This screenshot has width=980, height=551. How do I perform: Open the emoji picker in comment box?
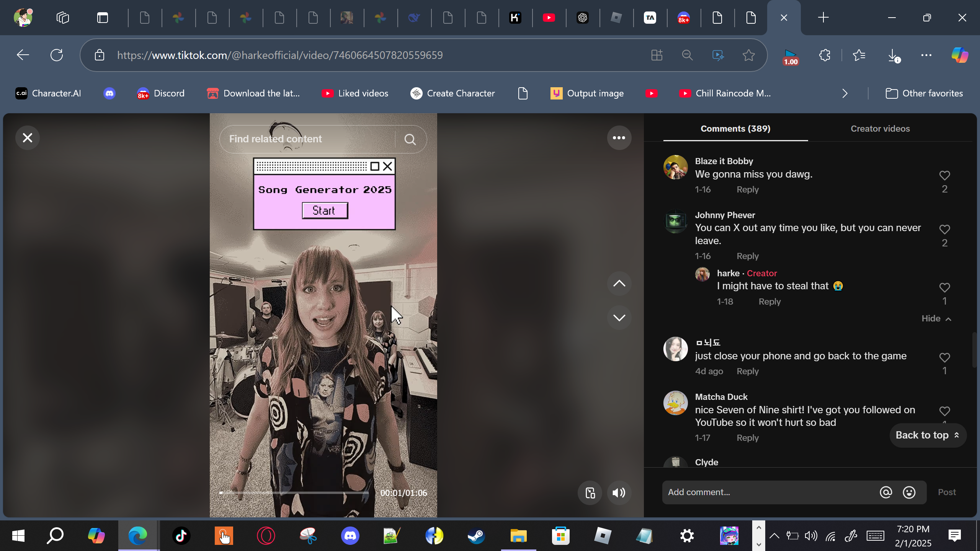pyautogui.click(x=909, y=492)
